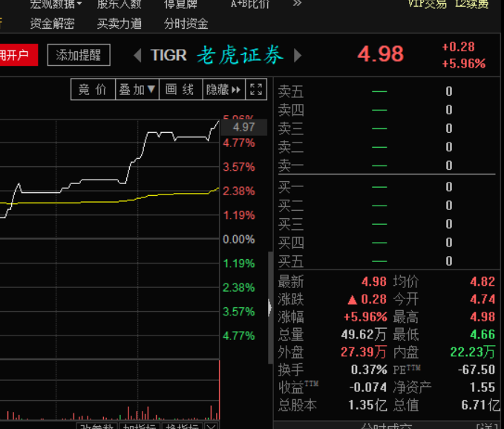Click the TIGR ticker symbol
The width and height of the screenshot is (504, 429).
(x=168, y=55)
